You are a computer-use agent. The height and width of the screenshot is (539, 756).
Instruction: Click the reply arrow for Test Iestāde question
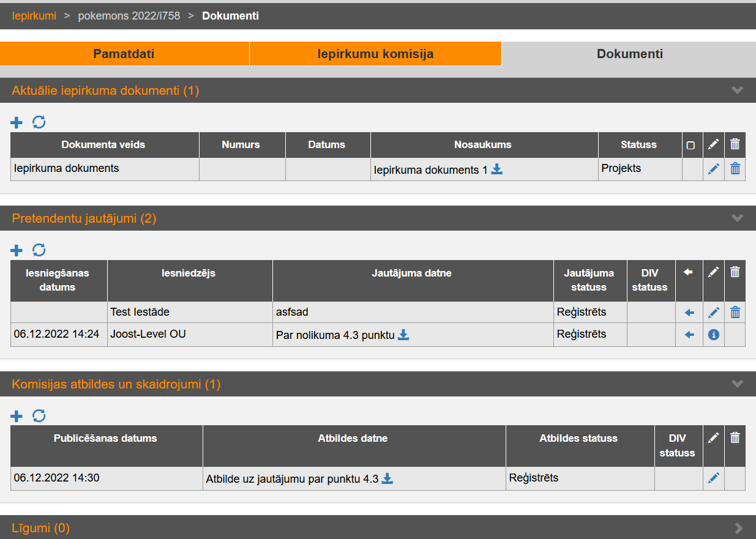(689, 313)
